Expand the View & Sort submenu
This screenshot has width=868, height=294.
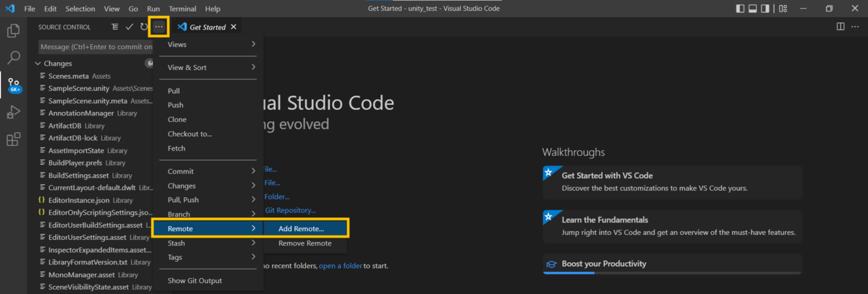[x=208, y=67]
